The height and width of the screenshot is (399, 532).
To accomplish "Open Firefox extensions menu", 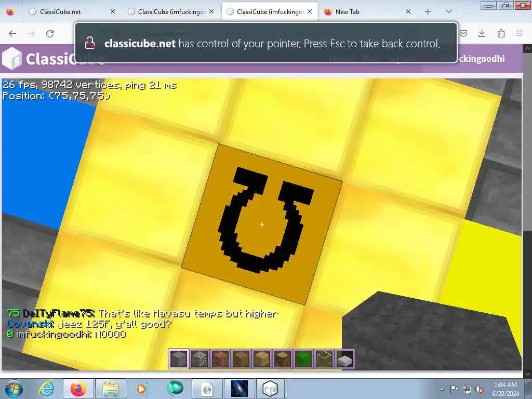I will click(501, 33).
